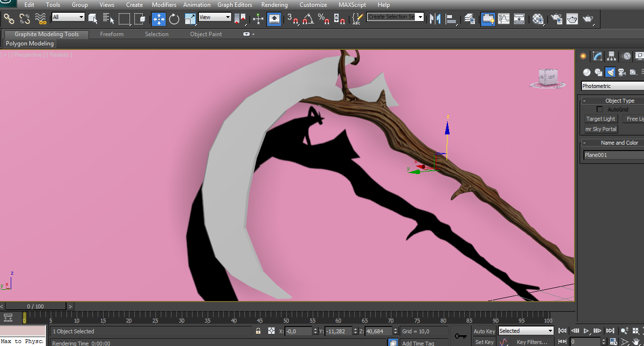Toggle Auto Key animation mode

(x=484, y=331)
